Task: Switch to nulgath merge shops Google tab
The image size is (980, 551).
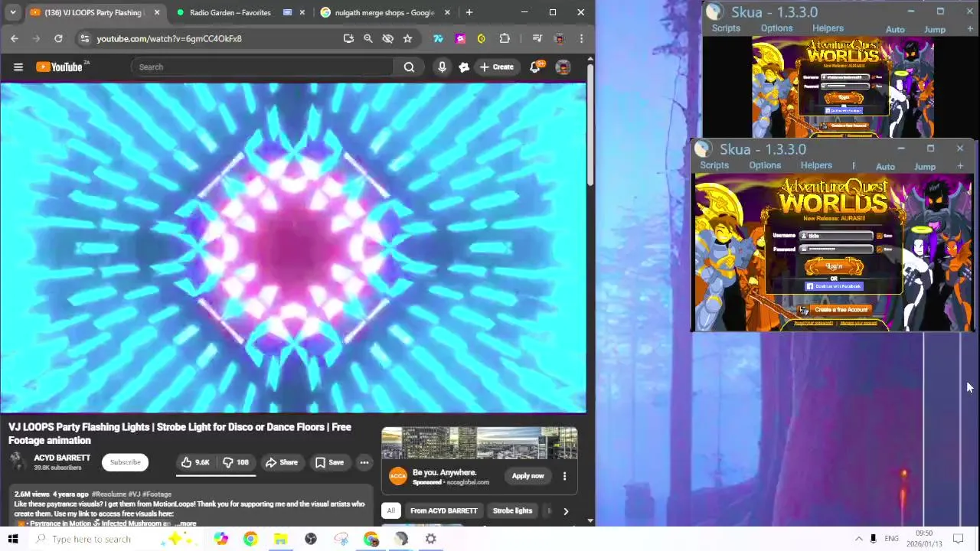Action: pyautogui.click(x=384, y=12)
